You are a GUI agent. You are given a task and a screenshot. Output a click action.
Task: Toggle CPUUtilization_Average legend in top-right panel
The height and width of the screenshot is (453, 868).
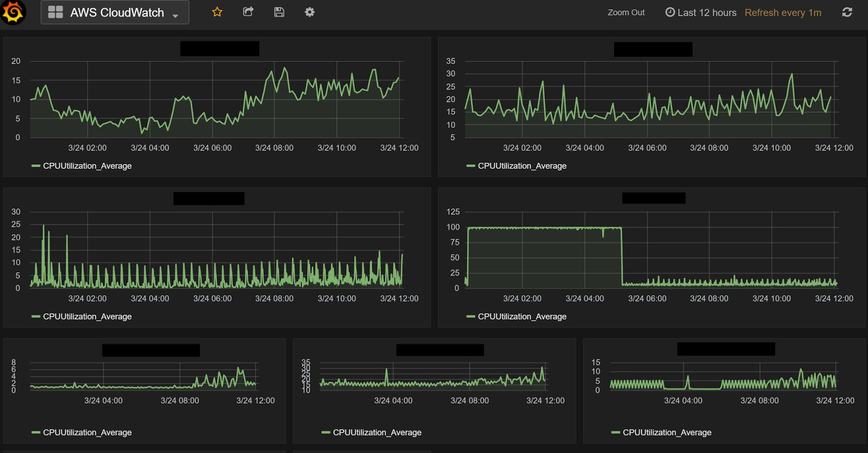522,166
